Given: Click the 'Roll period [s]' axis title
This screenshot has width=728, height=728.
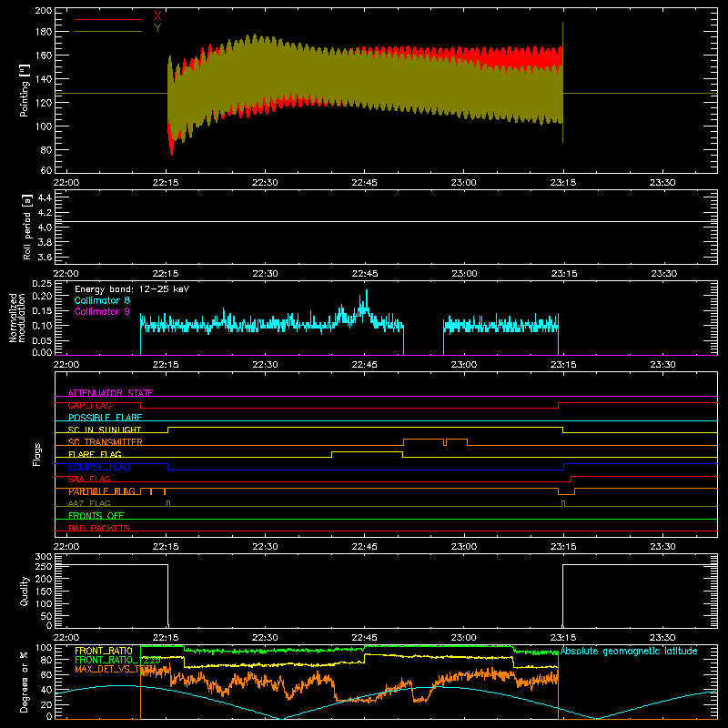Looking at the screenshot, I should coord(27,227).
